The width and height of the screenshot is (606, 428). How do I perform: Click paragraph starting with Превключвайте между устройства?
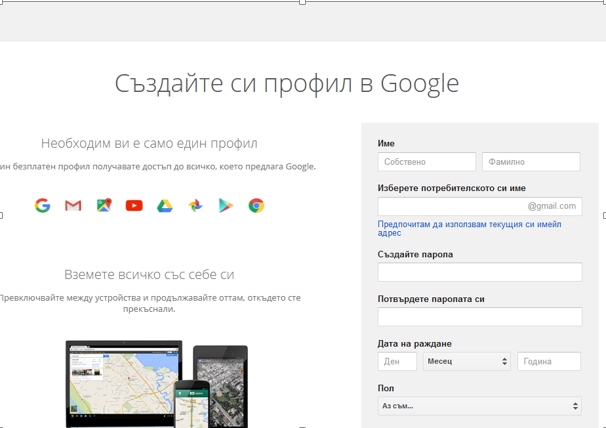point(149,304)
